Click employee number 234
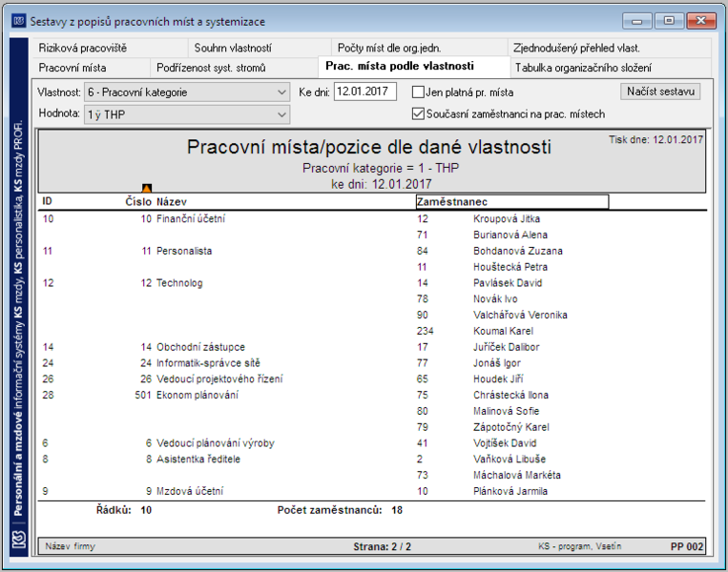The image size is (728, 572). pos(425,331)
